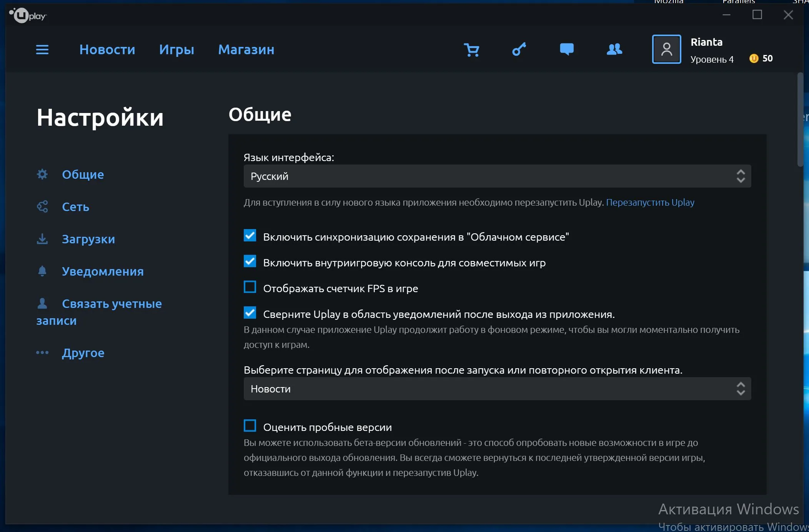Enable the FPS counter checkbox
809x532 pixels.
click(250, 287)
